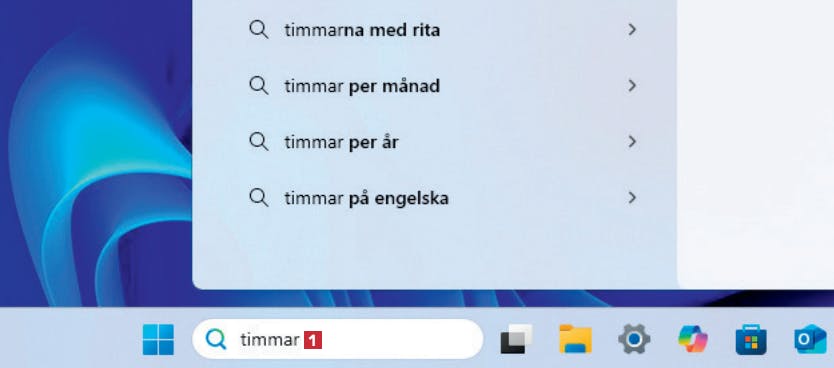Image resolution: width=834 pixels, height=368 pixels.
Task: Click magnifier beside timmarna med rita
Action: tap(258, 30)
